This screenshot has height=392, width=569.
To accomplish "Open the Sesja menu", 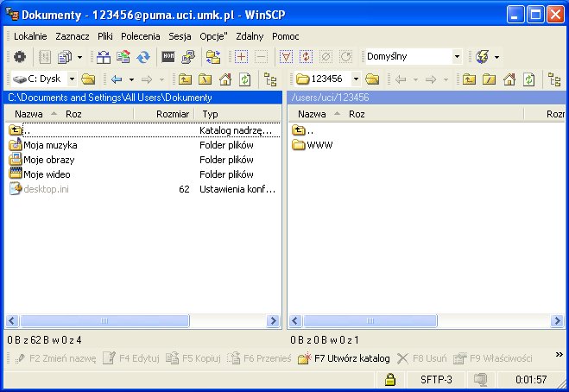I will [180, 36].
